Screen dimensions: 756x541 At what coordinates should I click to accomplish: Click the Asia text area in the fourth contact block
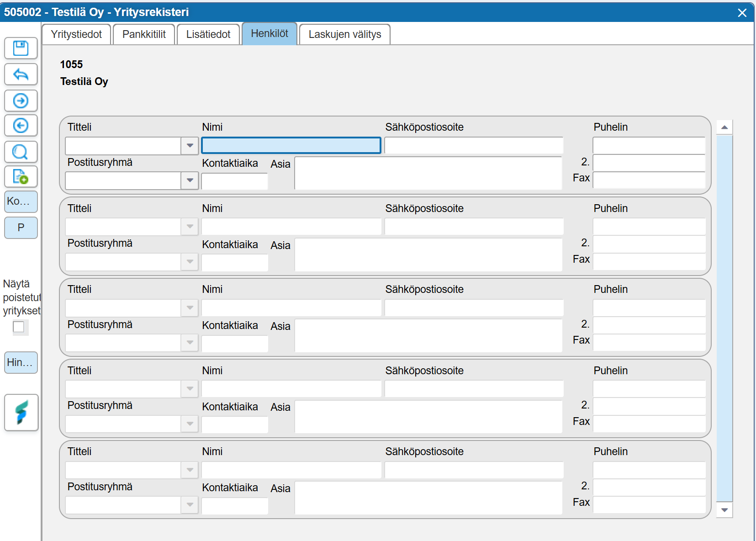[x=428, y=417]
